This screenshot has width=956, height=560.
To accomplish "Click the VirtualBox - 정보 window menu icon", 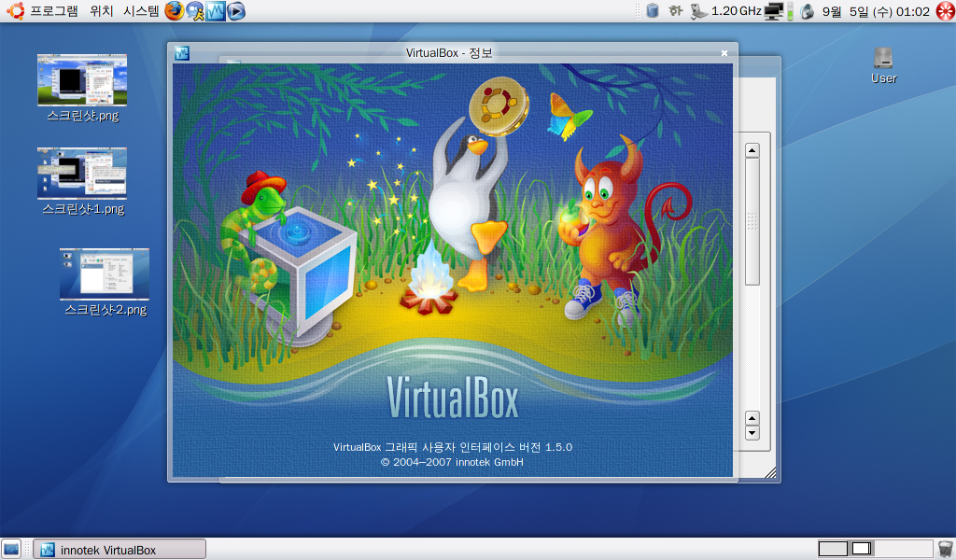I will (182, 53).
